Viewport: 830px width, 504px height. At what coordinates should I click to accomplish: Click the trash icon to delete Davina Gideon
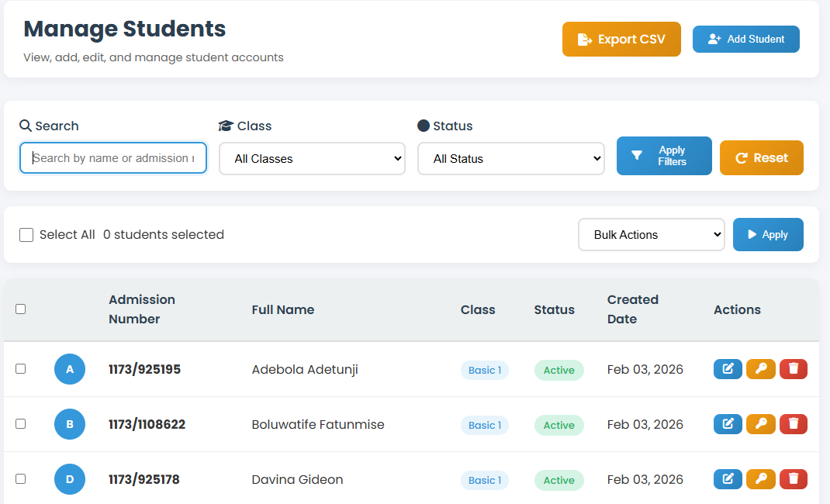coord(793,479)
